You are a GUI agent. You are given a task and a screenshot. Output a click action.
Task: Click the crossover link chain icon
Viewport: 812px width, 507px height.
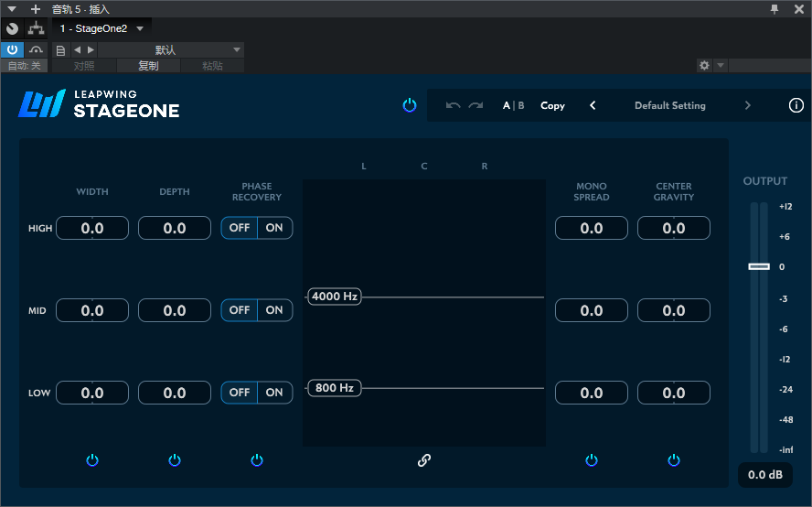point(424,459)
